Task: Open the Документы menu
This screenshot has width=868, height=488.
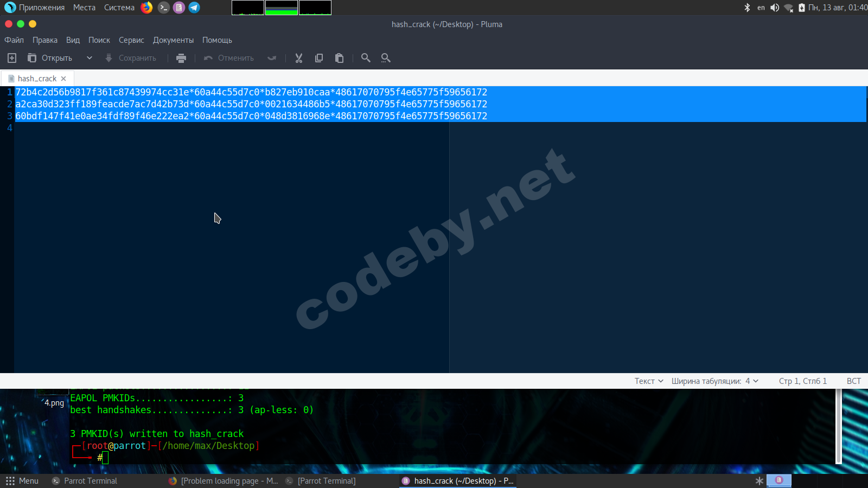Action: 173,40
